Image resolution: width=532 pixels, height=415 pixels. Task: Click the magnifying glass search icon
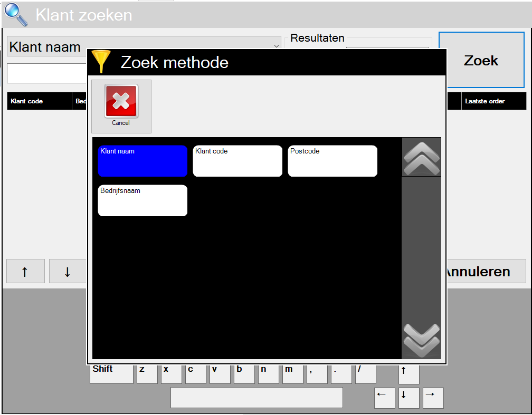click(16, 14)
